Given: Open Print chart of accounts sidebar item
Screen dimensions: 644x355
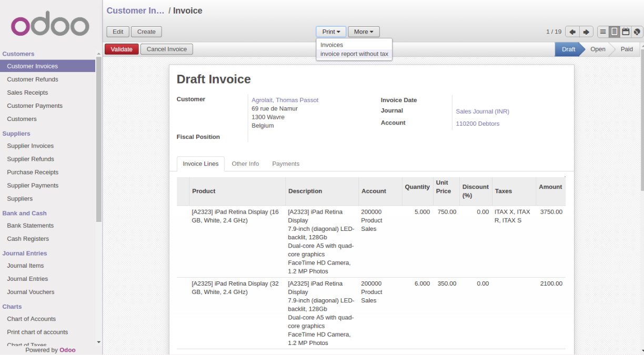Looking at the screenshot, I should 47,332.
